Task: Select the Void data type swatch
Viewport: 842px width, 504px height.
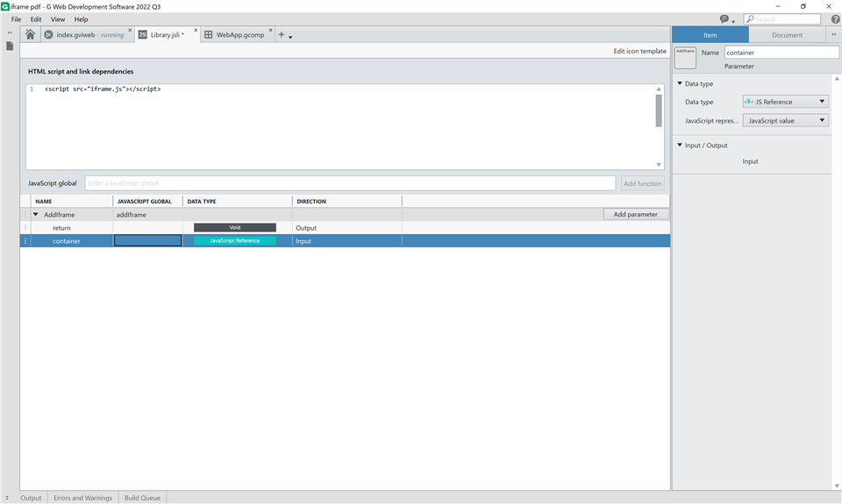Action: 235,228
